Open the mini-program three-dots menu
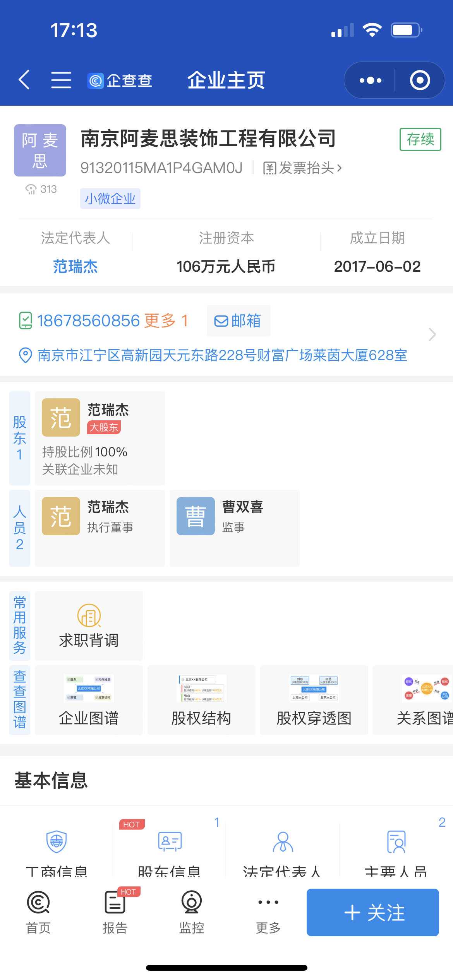Screen dimensions: 453x980 tap(370, 81)
